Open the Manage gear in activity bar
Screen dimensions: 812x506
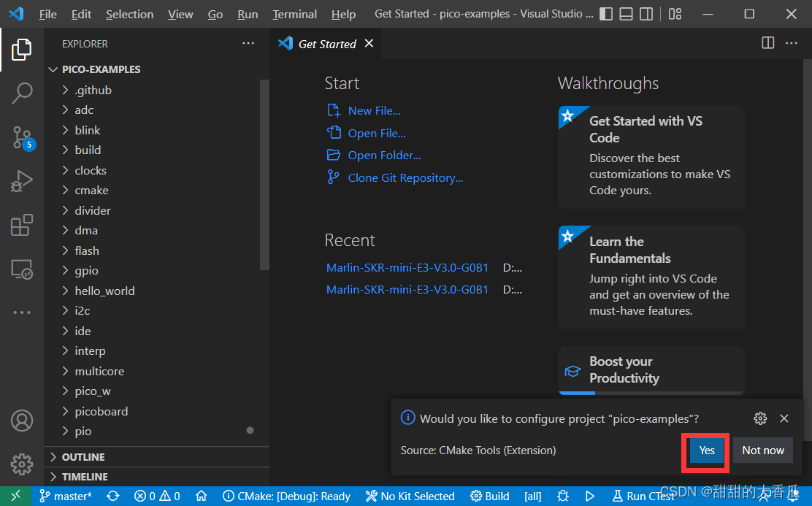[22, 464]
